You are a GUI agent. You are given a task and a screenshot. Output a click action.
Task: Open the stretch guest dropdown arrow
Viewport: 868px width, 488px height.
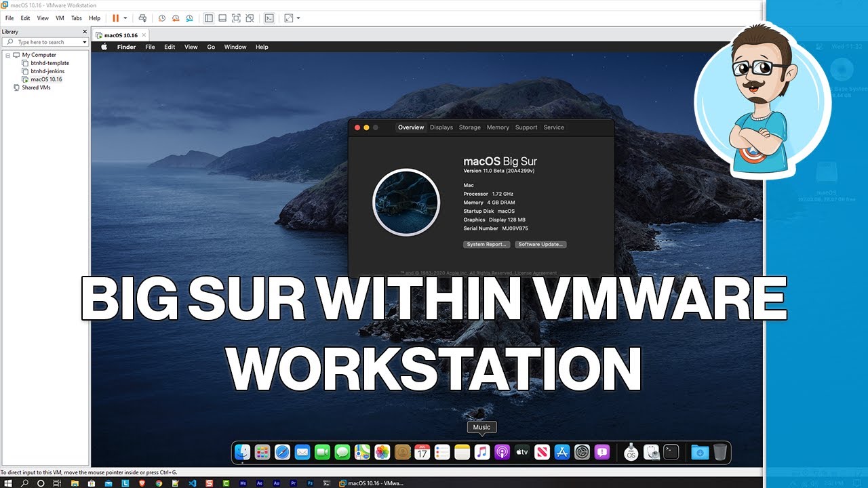[x=298, y=18]
